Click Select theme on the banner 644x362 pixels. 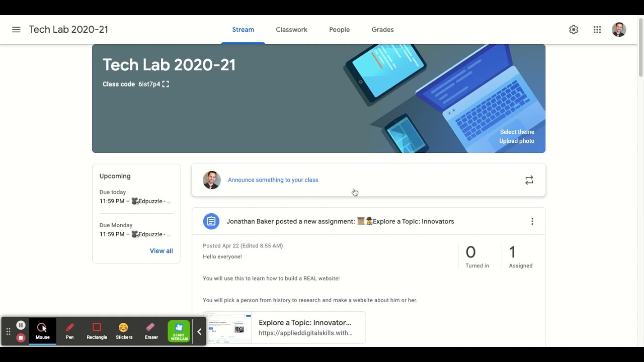(517, 132)
